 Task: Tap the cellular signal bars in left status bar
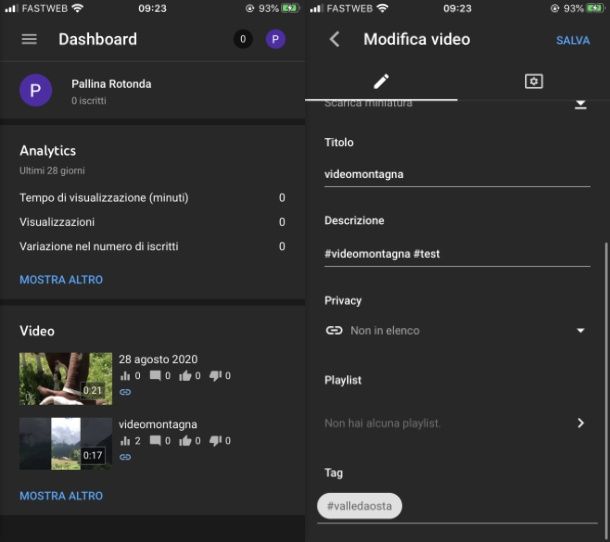coord(12,8)
